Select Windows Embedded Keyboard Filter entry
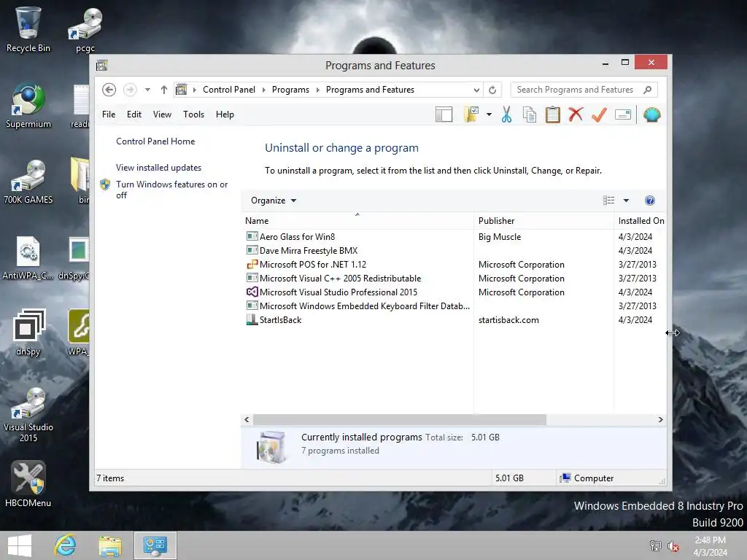Screen dimensions: 747x560 pos(358,306)
